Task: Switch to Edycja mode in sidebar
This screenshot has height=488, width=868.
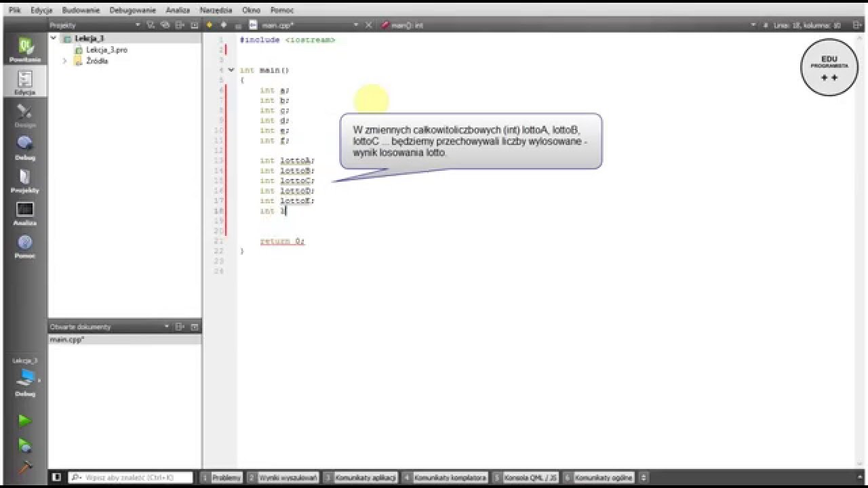Action: 25,83
